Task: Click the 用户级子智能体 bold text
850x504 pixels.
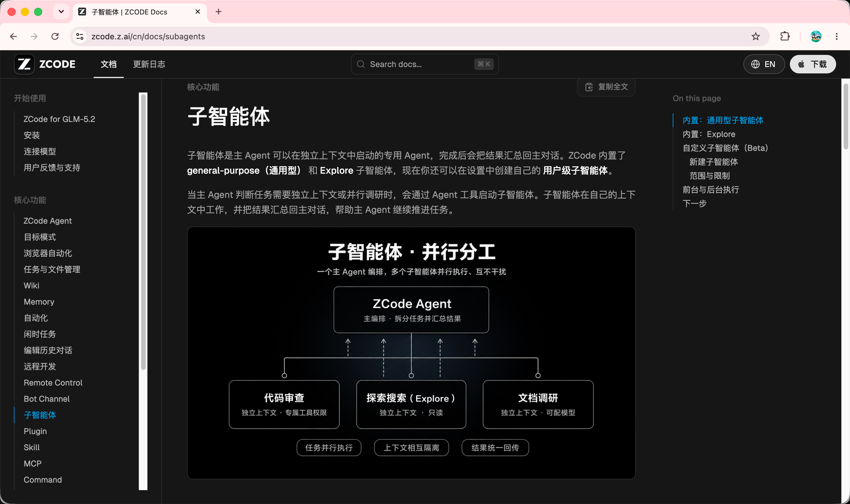Action: 575,171
